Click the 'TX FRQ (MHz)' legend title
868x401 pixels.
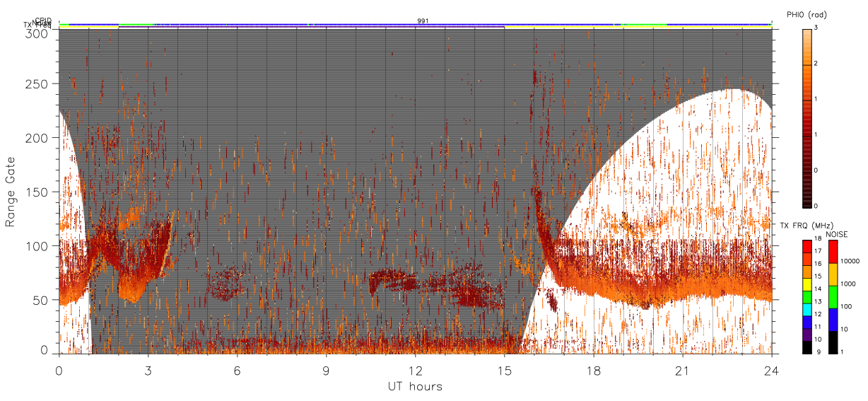[x=807, y=226]
